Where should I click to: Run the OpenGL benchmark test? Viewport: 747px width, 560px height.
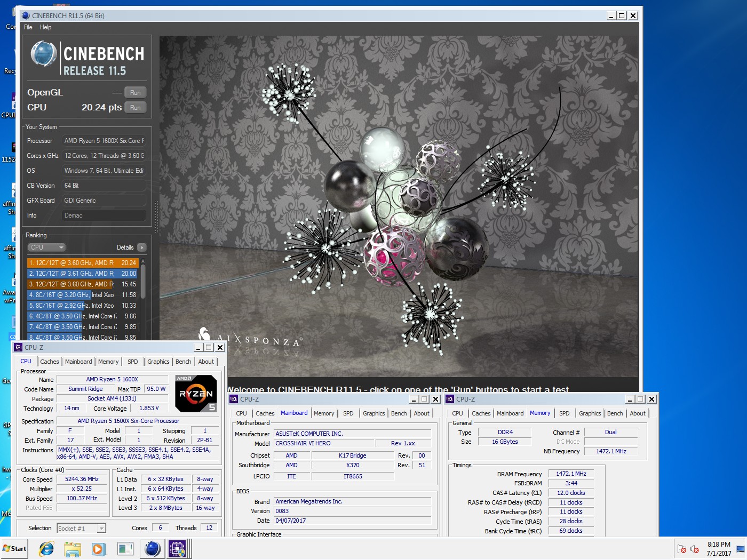136,92
